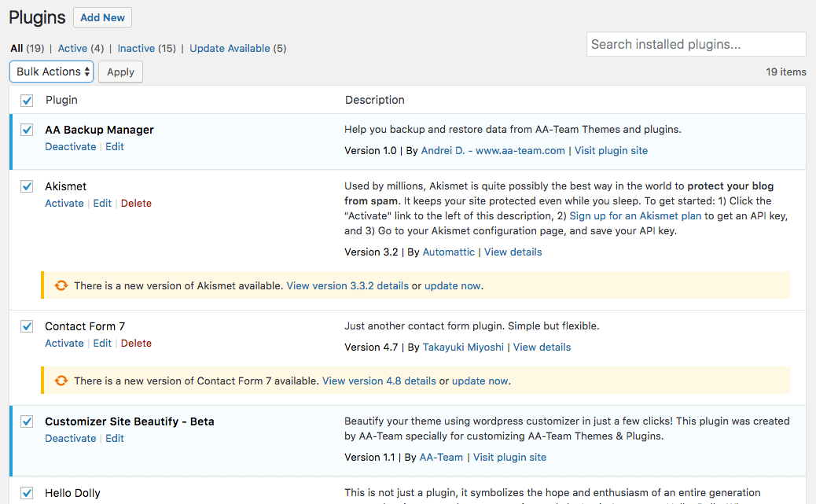The width and height of the screenshot is (816, 504).
Task: Delete the Akismet plugin
Action: pyautogui.click(x=136, y=204)
